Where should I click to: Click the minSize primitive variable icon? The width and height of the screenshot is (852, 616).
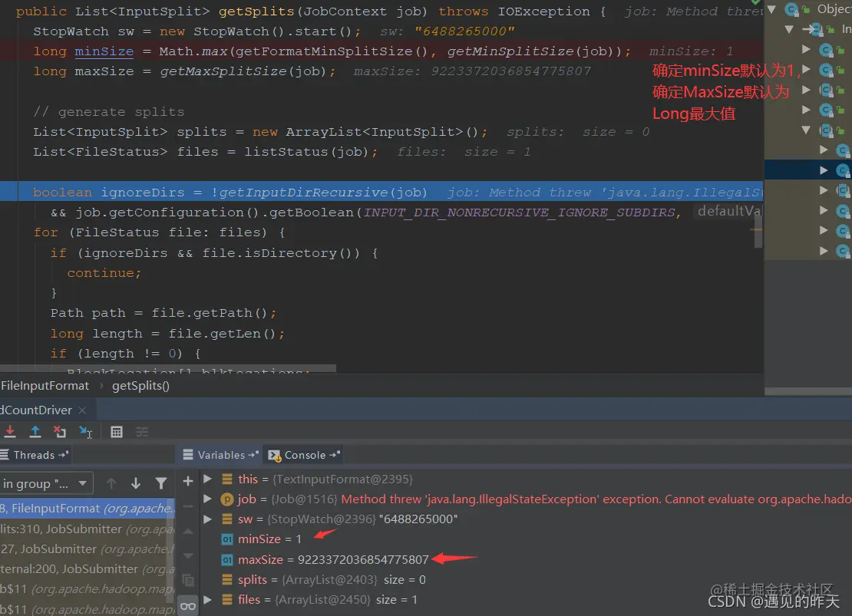(x=227, y=539)
